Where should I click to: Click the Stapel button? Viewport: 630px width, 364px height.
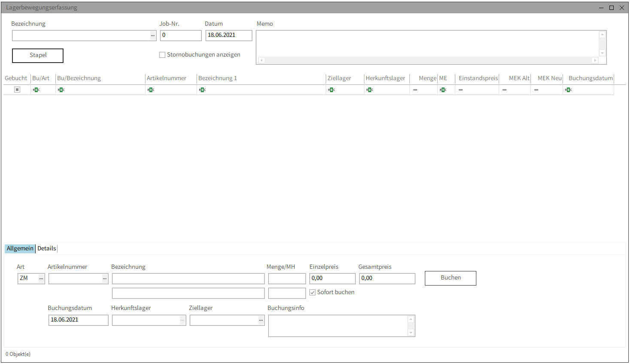pyautogui.click(x=38, y=56)
